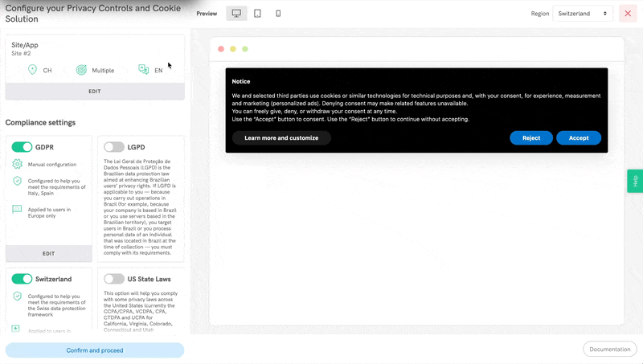
Task: Open the Documentation link
Action: [x=609, y=349]
